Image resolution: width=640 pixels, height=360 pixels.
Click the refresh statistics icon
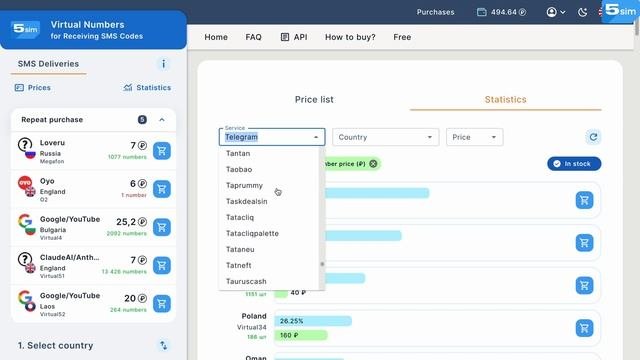(593, 137)
